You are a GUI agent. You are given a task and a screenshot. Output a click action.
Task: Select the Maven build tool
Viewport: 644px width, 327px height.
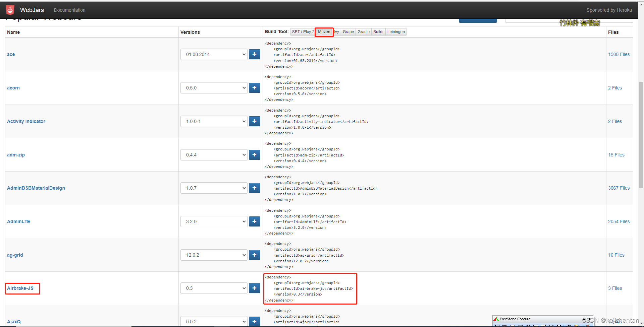(x=324, y=32)
